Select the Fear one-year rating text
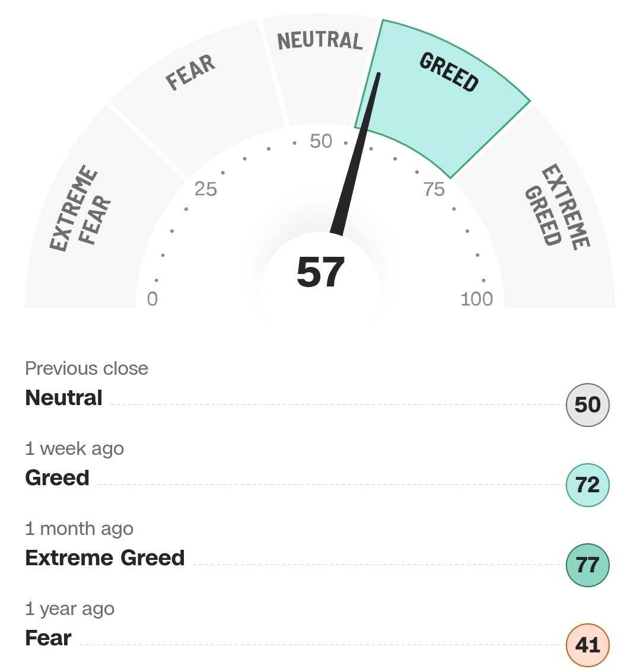Screen dimensions: 640x672 48,638
